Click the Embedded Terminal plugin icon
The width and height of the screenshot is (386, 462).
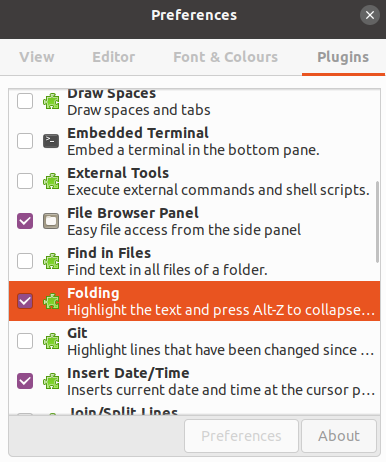click(x=51, y=141)
